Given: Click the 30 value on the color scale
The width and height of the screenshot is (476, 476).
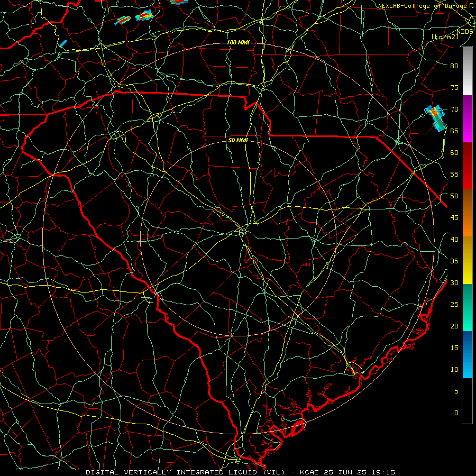Looking at the screenshot, I should pos(454,282).
